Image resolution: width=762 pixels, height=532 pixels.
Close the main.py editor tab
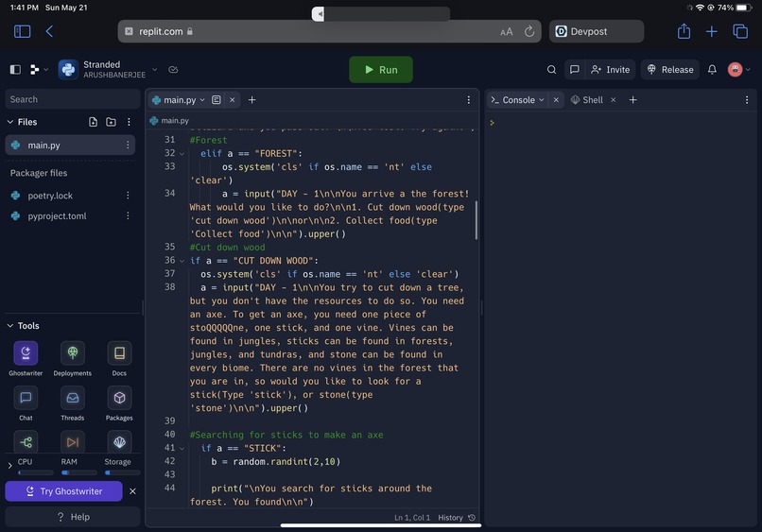233,99
